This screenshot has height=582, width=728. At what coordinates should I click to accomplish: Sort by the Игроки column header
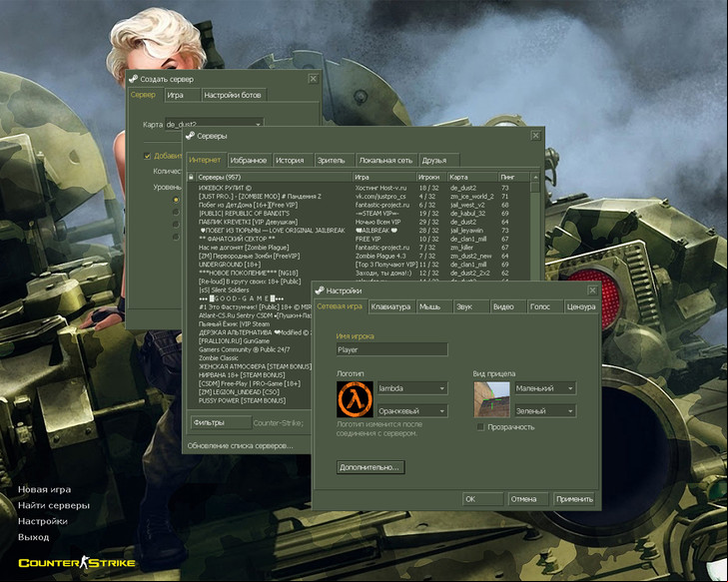click(x=431, y=177)
